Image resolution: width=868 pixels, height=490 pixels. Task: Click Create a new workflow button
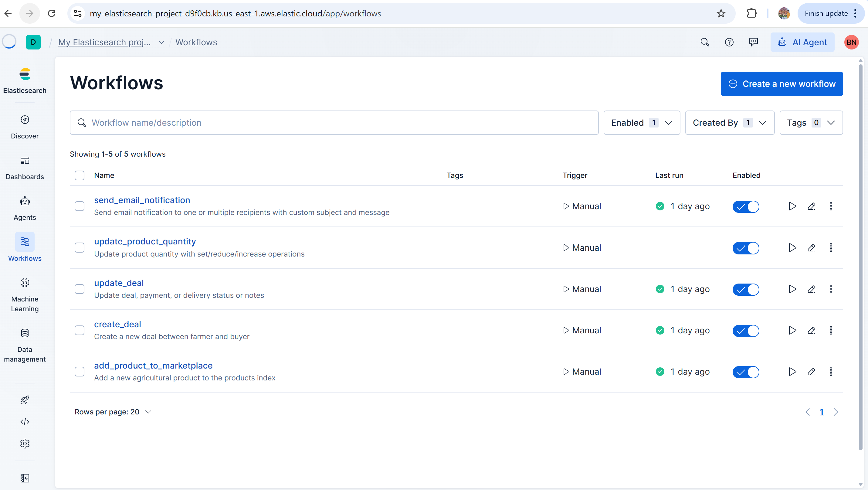(x=782, y=84)
